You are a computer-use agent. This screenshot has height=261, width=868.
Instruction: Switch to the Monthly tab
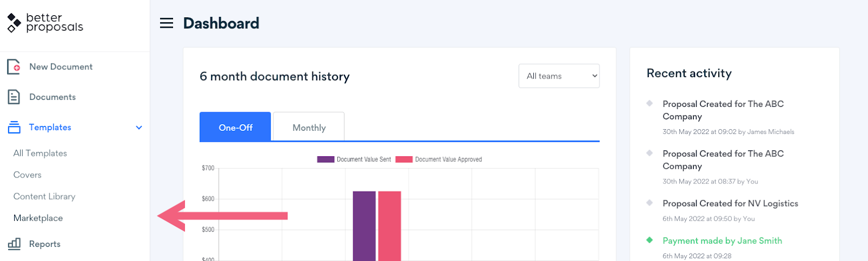[309, 128]
